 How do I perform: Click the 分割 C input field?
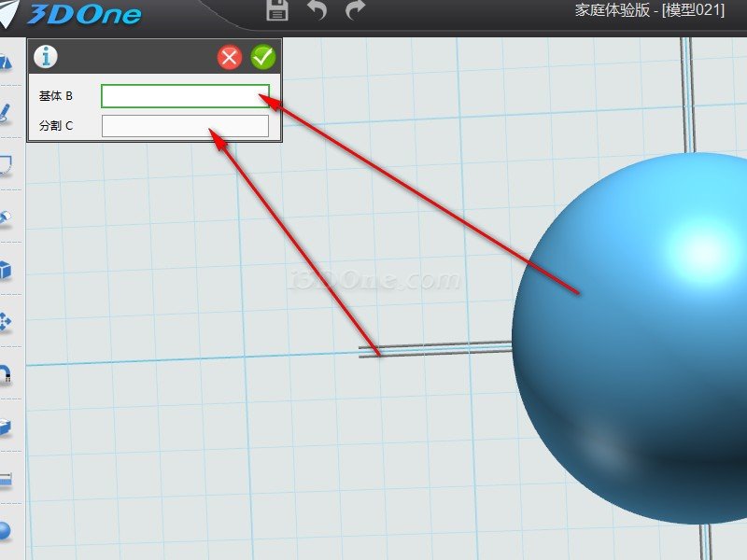(x=185, y=126)
